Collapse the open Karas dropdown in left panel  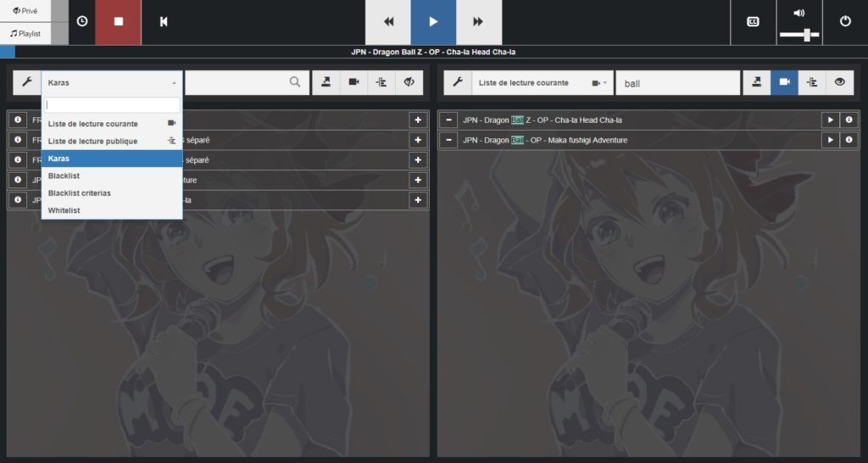click(112, 82)
